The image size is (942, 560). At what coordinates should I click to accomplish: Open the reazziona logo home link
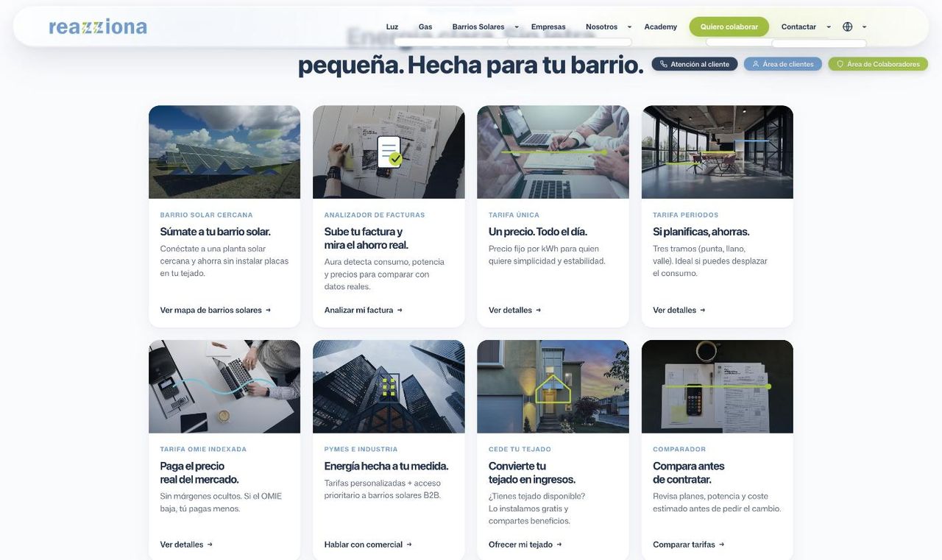[98, 26]
